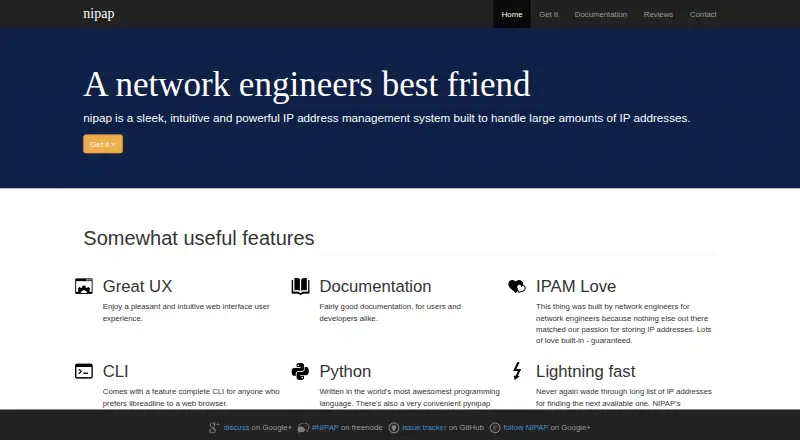800x440 pixels.
Task: Click 'A network engineers best friend' headline
Action: (x=307, y=84)
